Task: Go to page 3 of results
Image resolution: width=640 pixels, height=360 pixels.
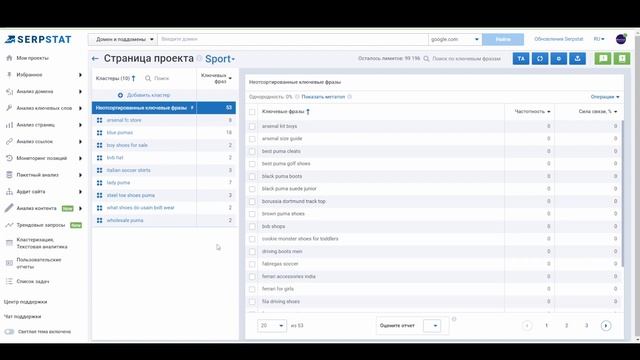Action: [x=586, y=326]
